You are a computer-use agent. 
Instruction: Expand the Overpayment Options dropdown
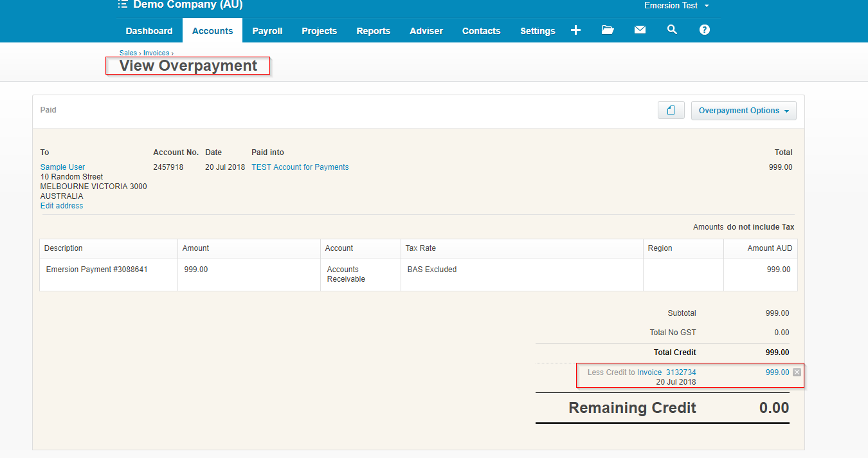point(743,111)
